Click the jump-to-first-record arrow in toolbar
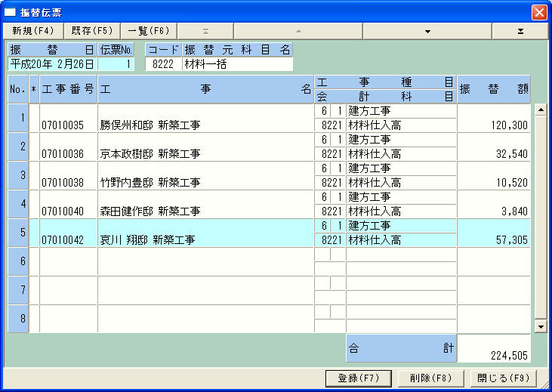 click(205, 31)
